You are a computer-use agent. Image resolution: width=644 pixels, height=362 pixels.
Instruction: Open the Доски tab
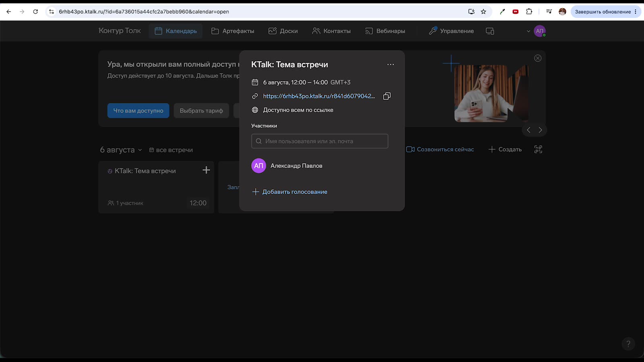(x=283, y=31)
